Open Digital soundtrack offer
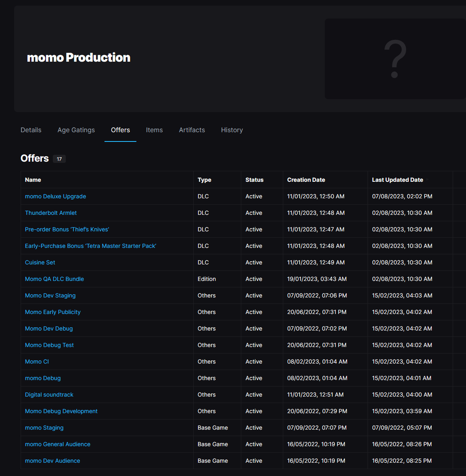The width and height of the screenshot is (466, 476). click(49, 395)
